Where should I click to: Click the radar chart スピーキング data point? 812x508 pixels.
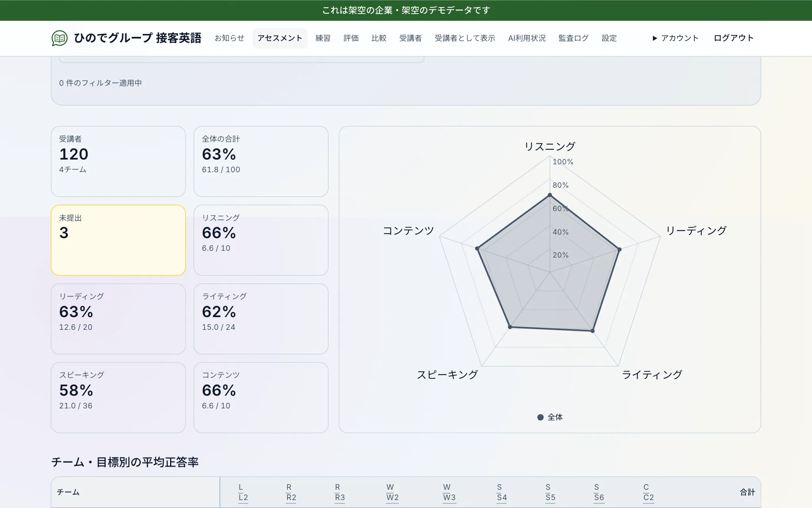pos(510,327)
